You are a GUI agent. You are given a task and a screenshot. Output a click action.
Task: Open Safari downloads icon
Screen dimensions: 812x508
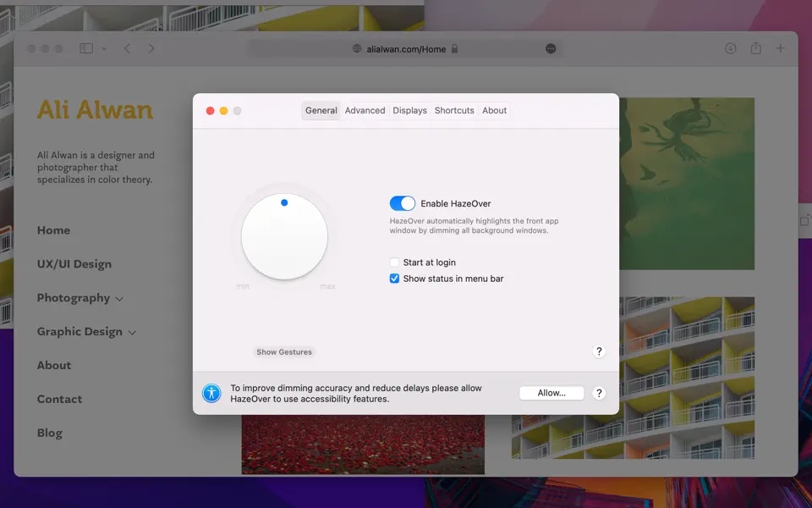click(x=731, y=48)
